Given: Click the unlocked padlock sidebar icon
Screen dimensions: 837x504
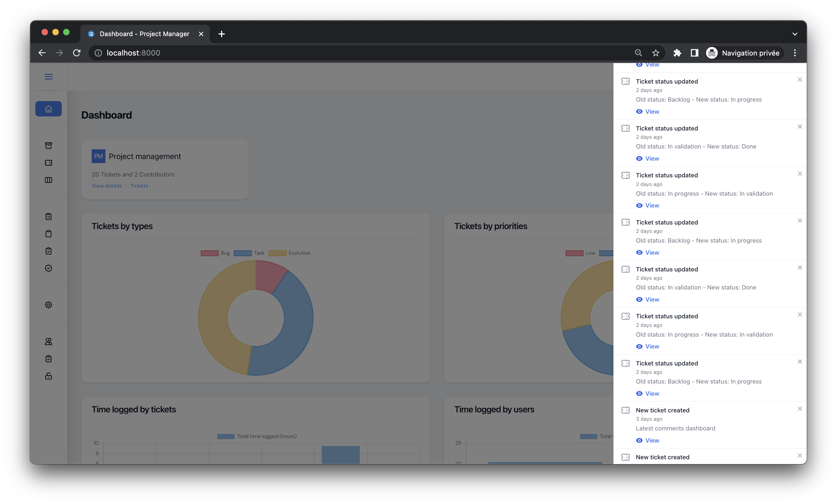Looking at the screenshot, I should (x=49, y=376).
